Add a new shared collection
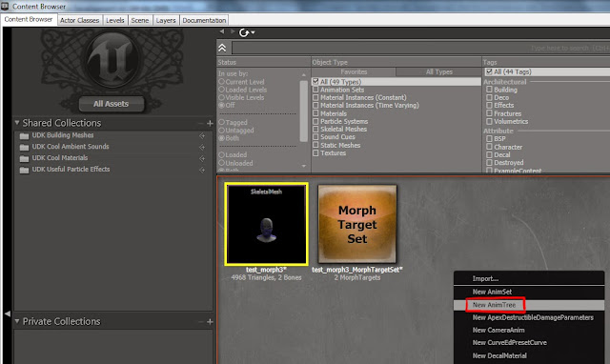 (210, 123)
